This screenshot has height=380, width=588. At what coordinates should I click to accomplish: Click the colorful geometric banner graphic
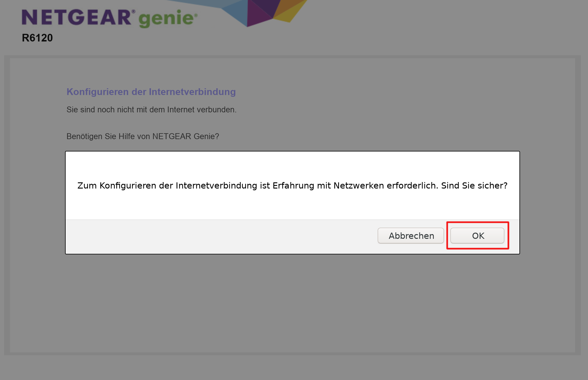click(259, 12)
